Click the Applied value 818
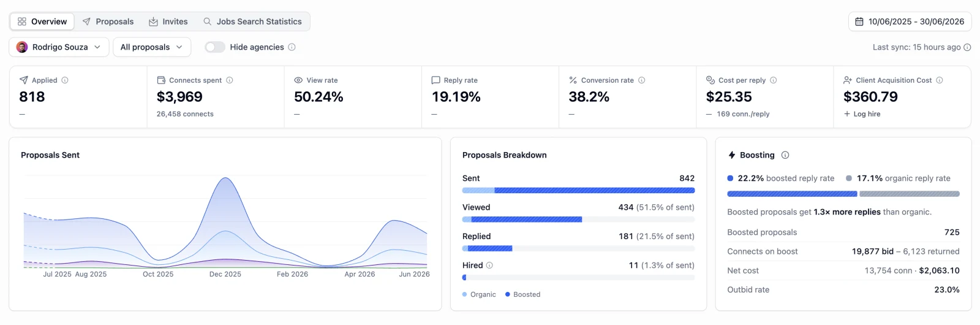Screen dimensions: 980x325 coord(32,97)
